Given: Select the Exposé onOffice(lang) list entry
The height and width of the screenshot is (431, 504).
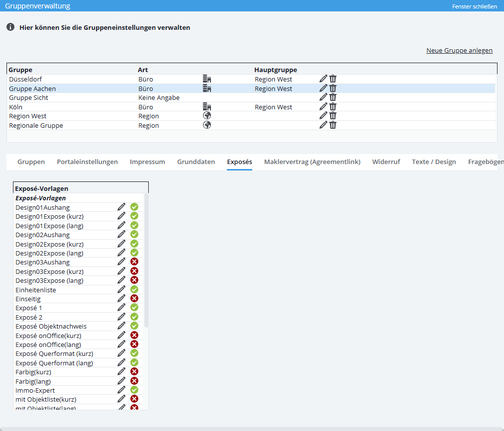Looking at the screenshot, I should (48, 345).
